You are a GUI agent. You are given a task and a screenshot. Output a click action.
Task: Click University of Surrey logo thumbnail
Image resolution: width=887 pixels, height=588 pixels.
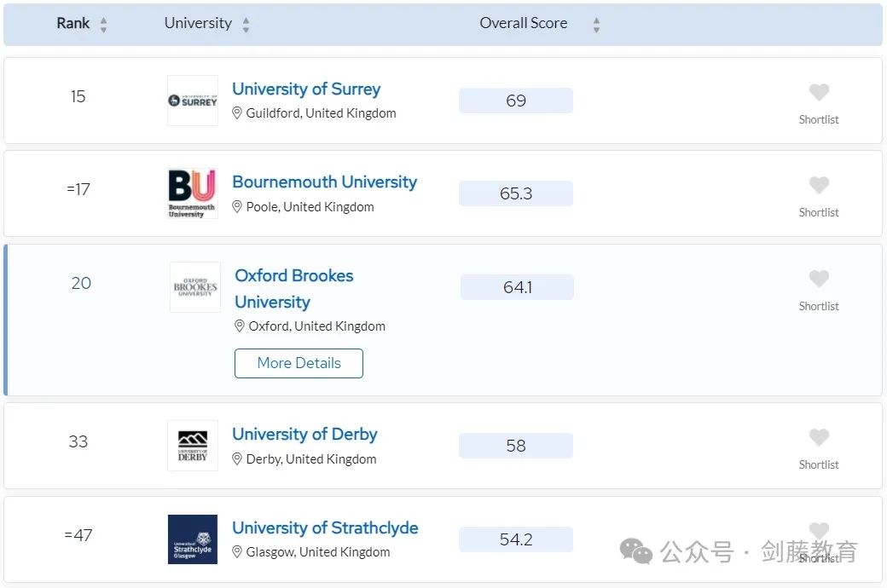(193, 101)
